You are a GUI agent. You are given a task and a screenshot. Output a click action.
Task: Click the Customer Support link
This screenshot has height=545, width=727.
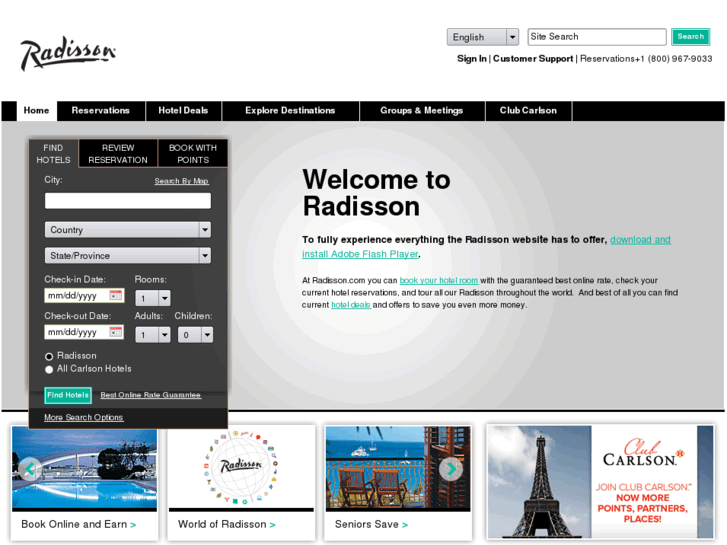[533, 59]
